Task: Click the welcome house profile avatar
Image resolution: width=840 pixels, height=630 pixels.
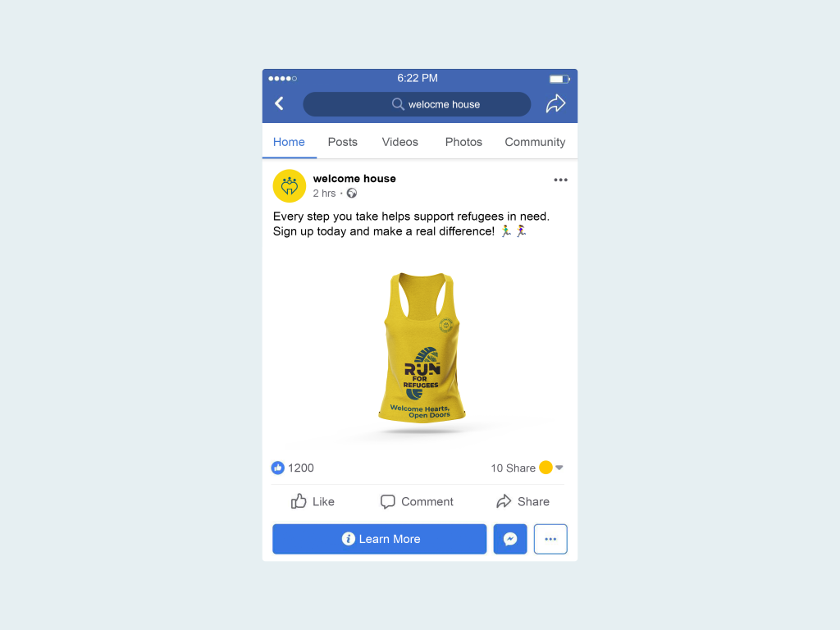Action: click(x=290, y=186)
